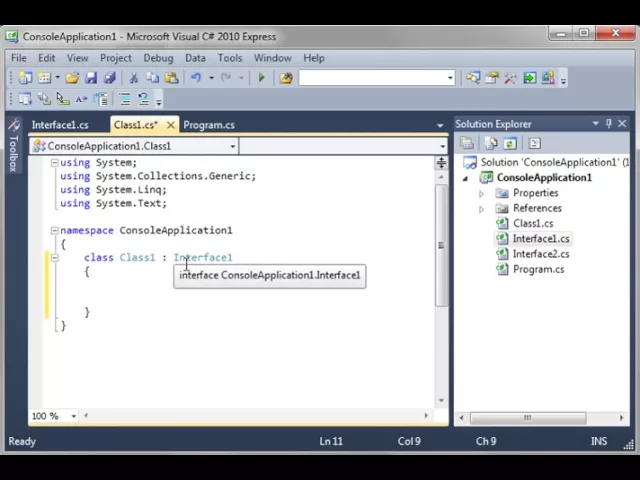Click the New Project toolbar icon
640x480 pixels.
[x=25, y=78]
